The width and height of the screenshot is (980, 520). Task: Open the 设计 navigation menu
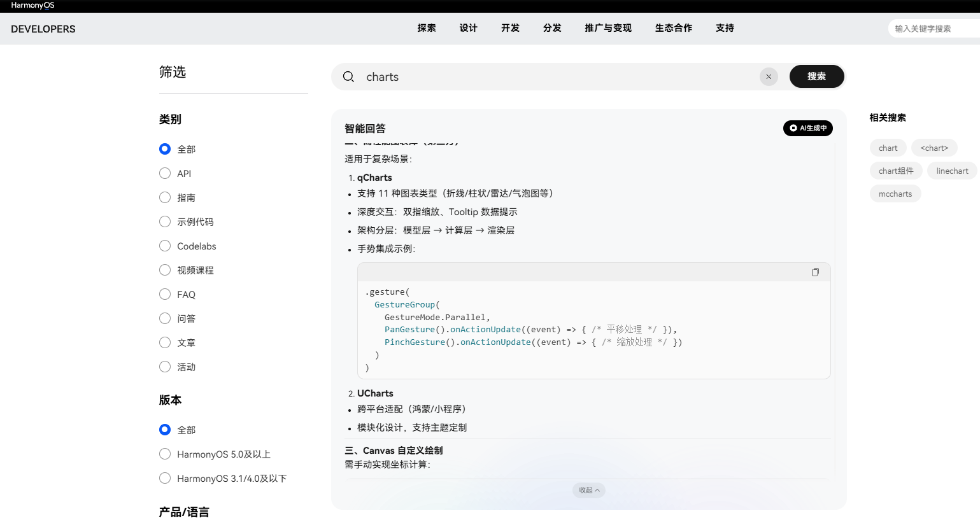pyautogui.click(x=469, y=28)
